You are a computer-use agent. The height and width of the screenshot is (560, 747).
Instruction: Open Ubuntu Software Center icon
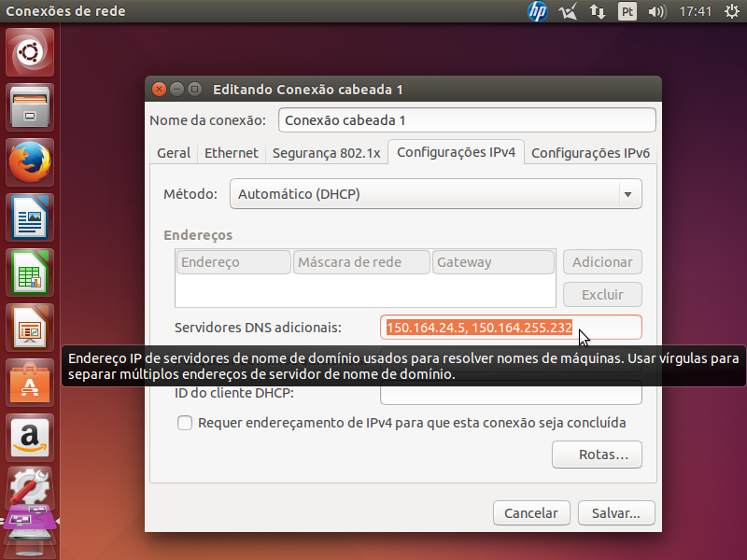pos(30,381)
